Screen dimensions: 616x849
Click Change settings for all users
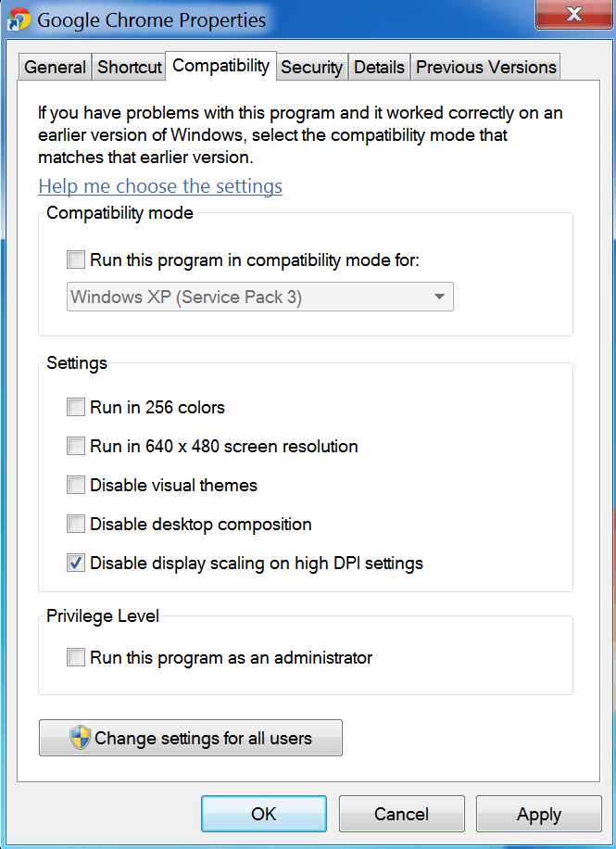191,738
